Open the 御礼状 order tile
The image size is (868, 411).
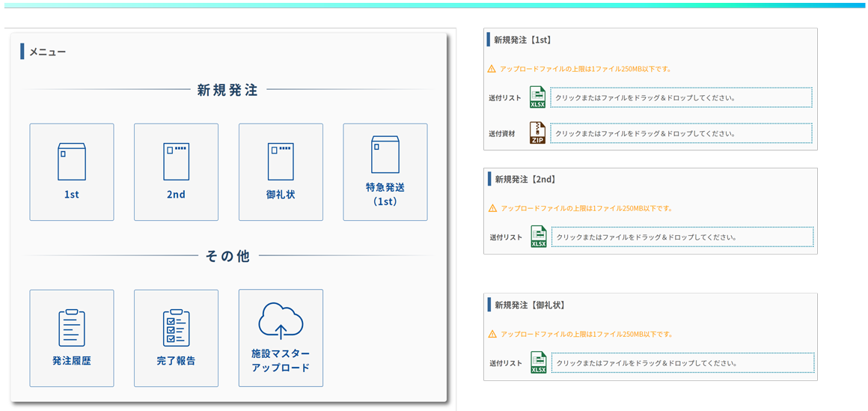pos(281,172)
